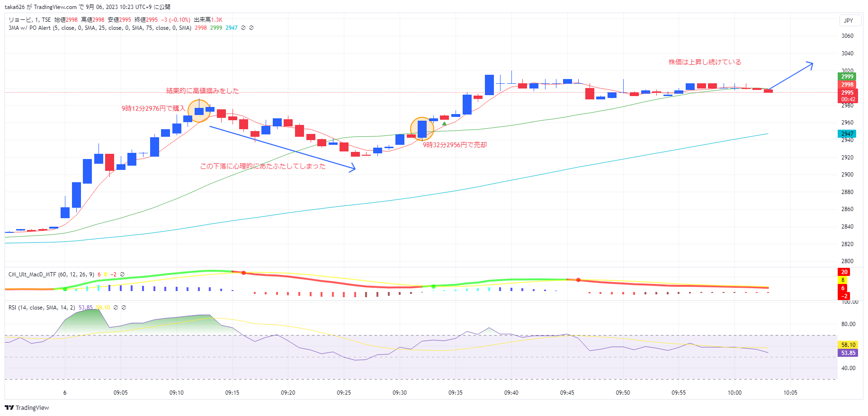Click the CM_Ult_MacD_MTF indicator name
This screenshot has width=868, height=416.
(x=32, y=274)
